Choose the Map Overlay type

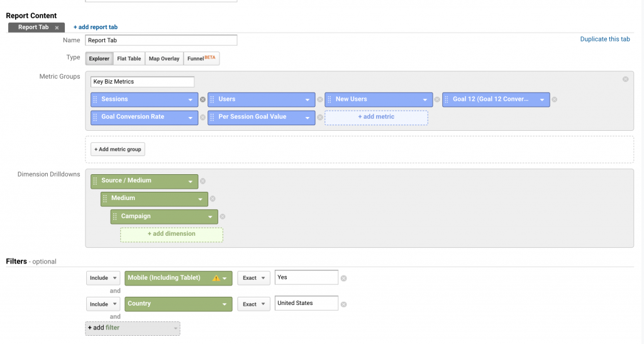(164, 58)
